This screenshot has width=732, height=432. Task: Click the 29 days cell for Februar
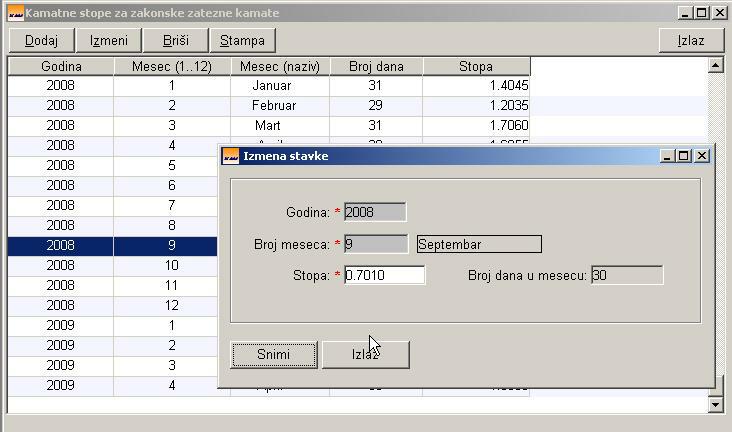pos(376,106)
